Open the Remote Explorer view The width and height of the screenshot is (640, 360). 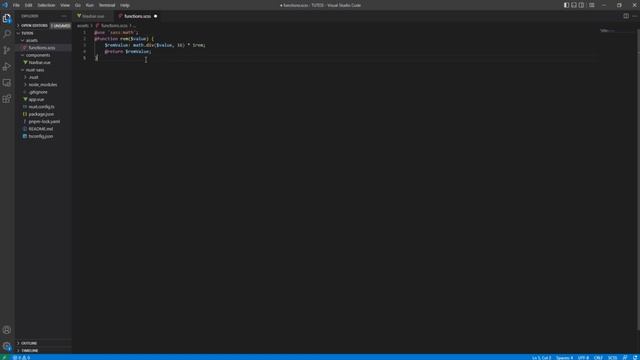(7, 83)
